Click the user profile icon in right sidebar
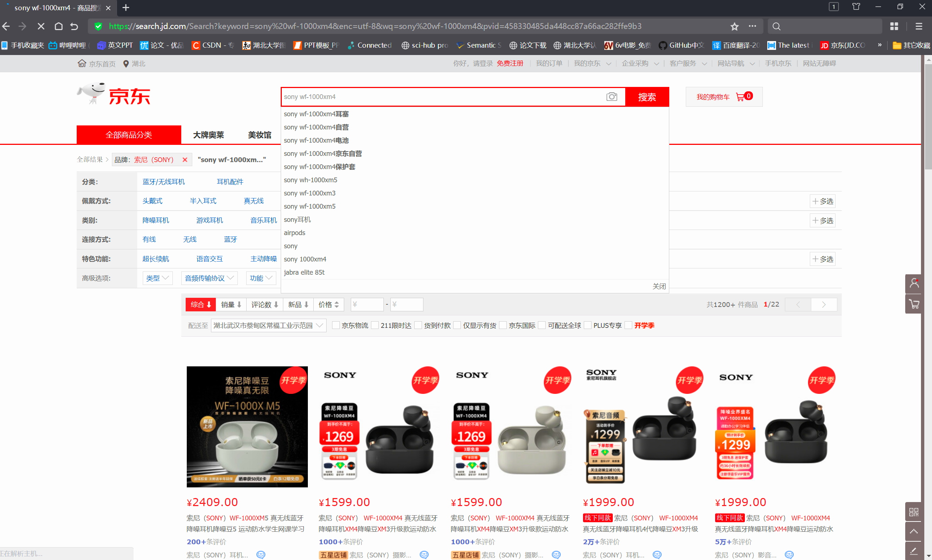 (x=914, y=283)
